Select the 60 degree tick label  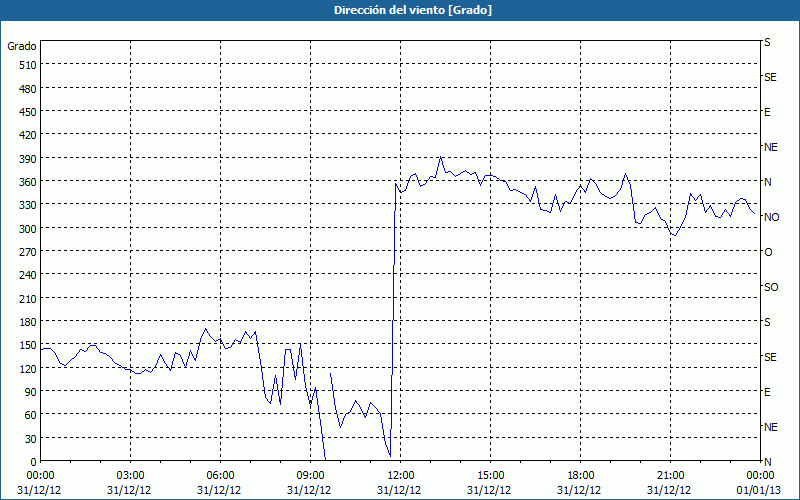(31, 415)
